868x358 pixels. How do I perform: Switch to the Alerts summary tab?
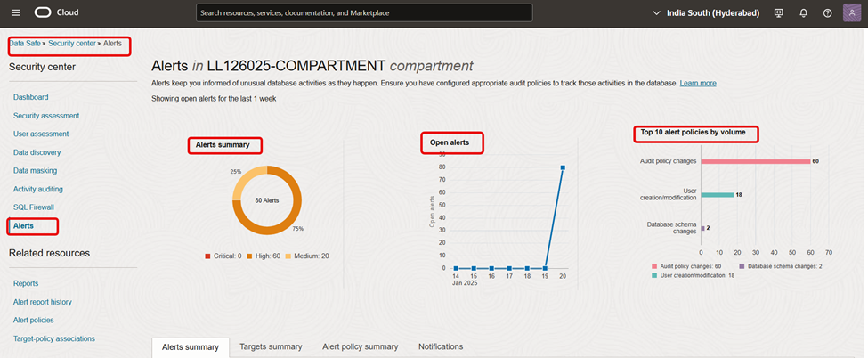[191, 347]
